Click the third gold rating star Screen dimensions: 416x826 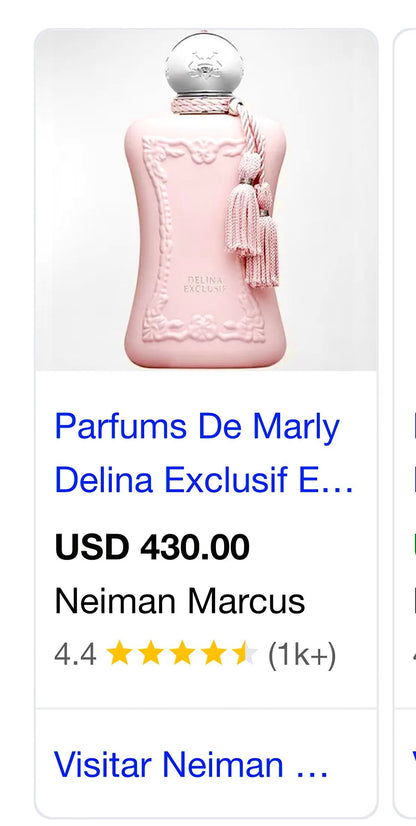coord(182,653)
